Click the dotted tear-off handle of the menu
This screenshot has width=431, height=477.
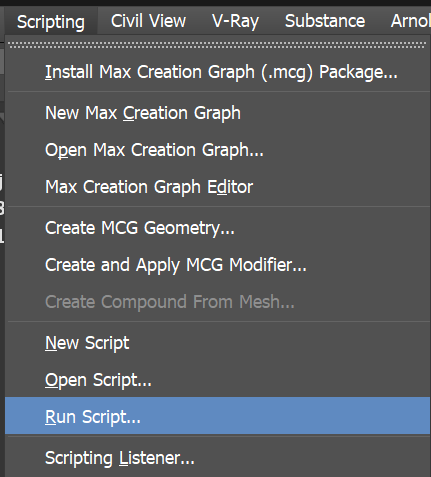[x=217, y=45]
